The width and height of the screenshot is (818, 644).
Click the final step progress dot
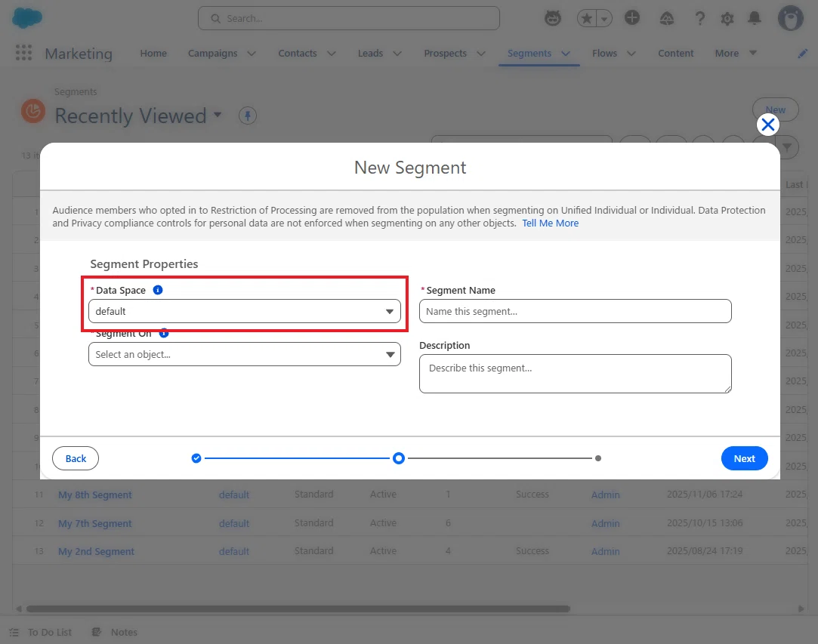click(598, 458)
